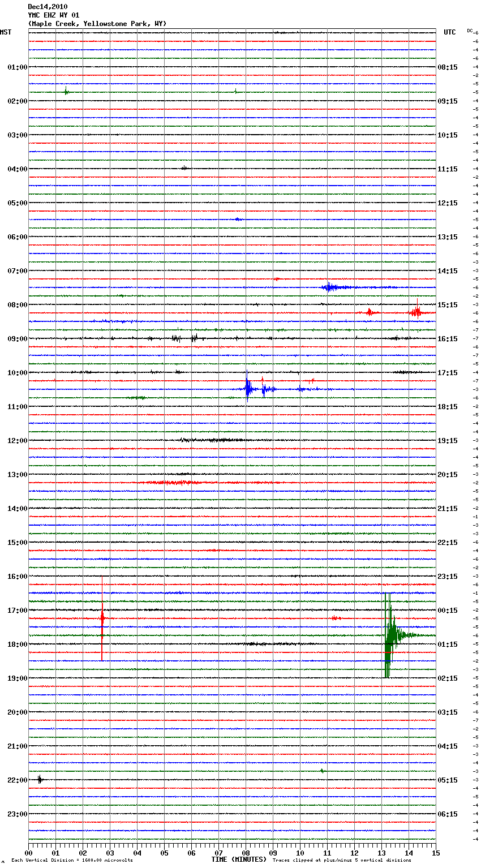
Task: Select the 16:00 MST time label
Action: pos(18,577)
